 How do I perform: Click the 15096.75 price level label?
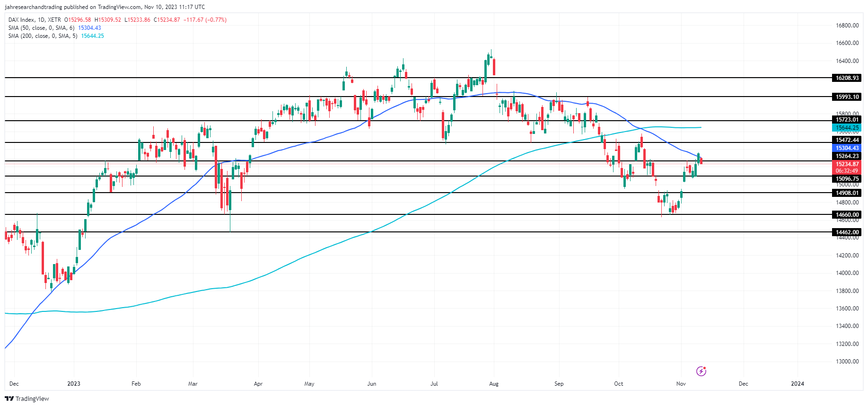pos(847,179)
